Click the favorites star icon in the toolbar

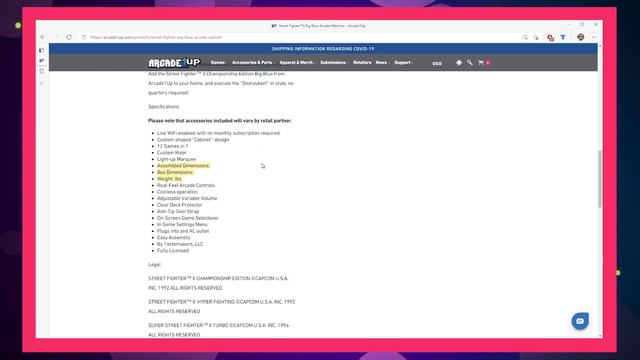pyautogui.click(x=536, y=37)
